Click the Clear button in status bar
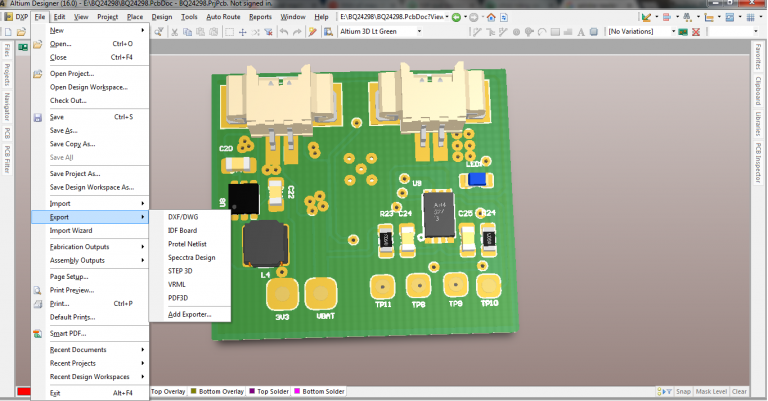 pos(740,392)
